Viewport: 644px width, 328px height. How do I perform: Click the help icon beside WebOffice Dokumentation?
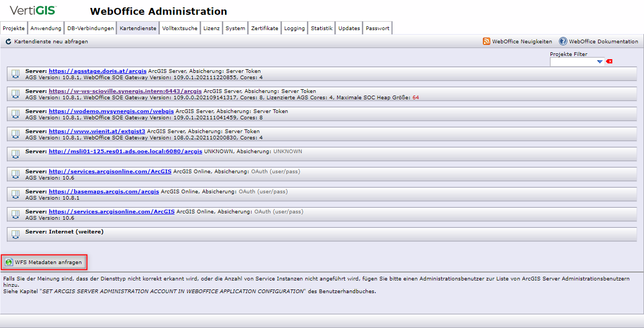[562, 41]
